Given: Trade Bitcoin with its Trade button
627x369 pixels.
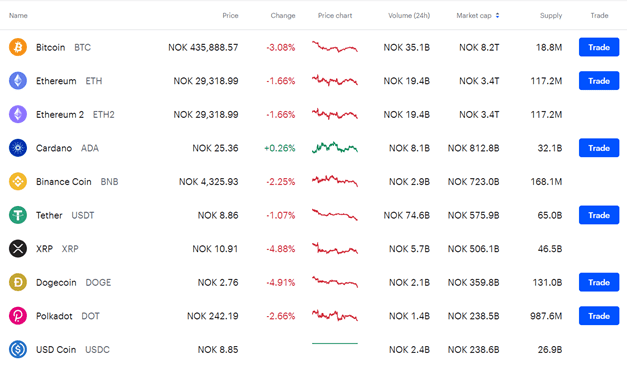Looking at the screenshot, I should click(599, 47).
